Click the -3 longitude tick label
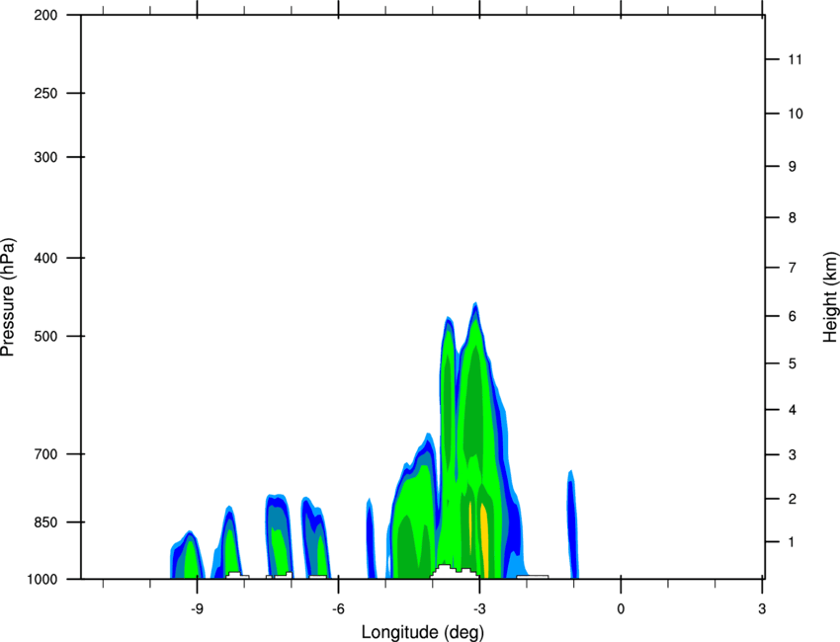840x642 pixels. [x=479, y=609]
